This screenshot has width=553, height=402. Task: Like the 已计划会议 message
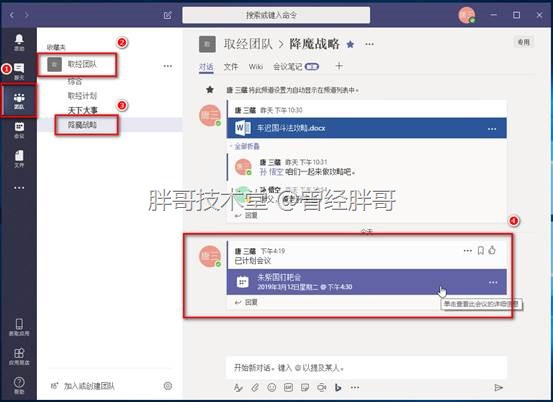(x=492, y=250)
